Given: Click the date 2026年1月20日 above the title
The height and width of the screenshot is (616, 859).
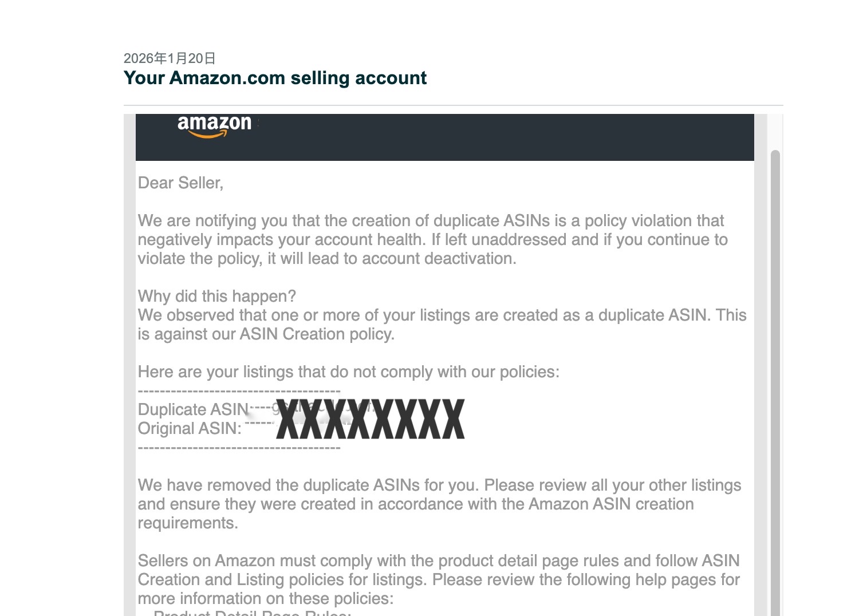Looking at the screenshot, I should 170,58.
